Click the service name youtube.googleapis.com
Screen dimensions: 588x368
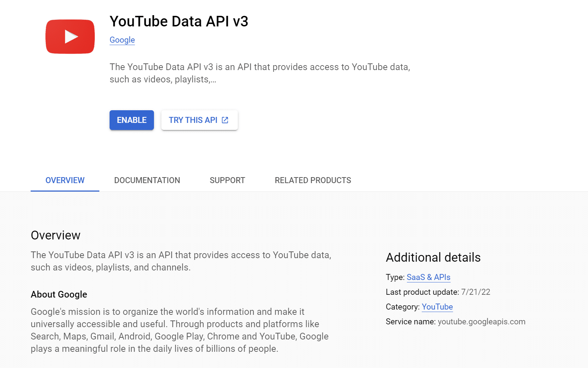(x=481, y=321)
